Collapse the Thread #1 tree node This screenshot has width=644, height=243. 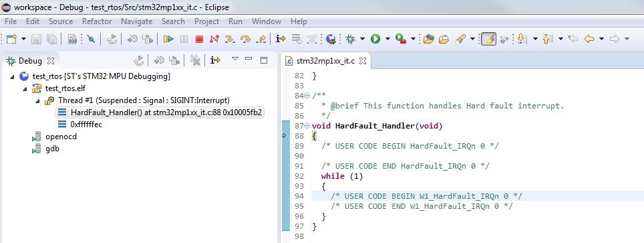pos(37,100)
